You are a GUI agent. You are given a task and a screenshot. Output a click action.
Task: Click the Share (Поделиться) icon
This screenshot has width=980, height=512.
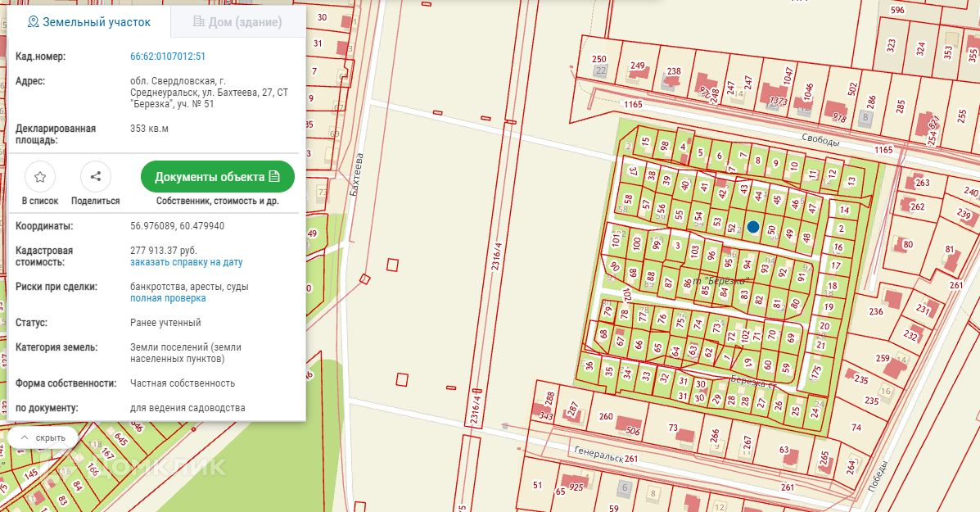[x=96, y=177]
